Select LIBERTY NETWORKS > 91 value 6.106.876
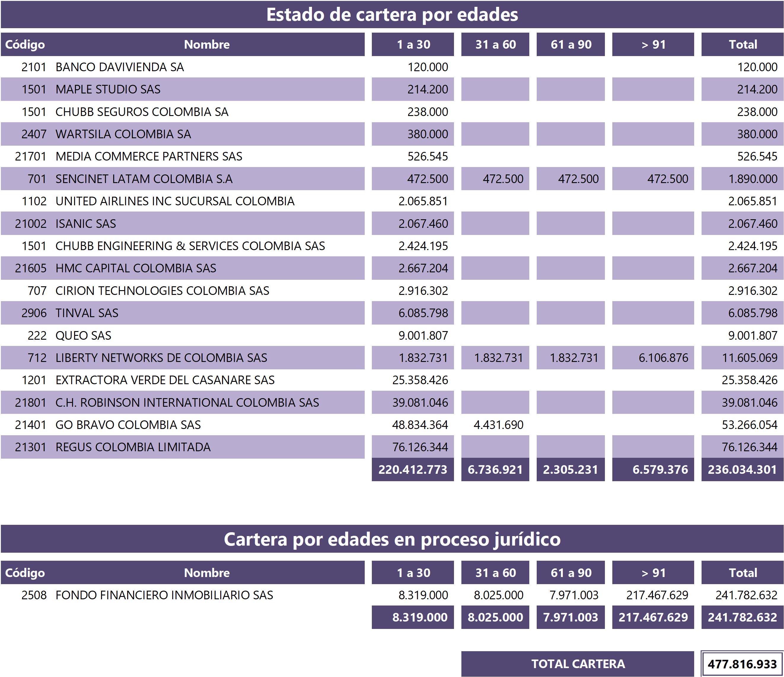Viewport: 784px width, 677px height. pyautogui.click(x=663, y=358)
